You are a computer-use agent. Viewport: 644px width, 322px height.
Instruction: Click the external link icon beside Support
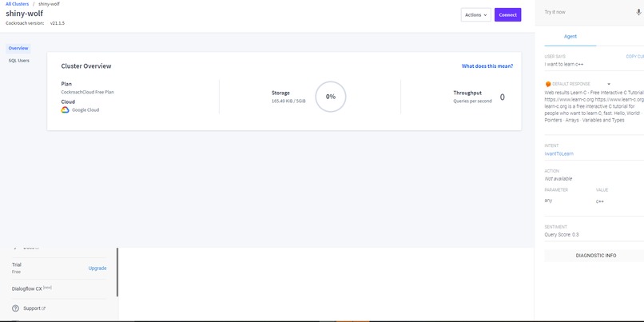coord(44,308)
